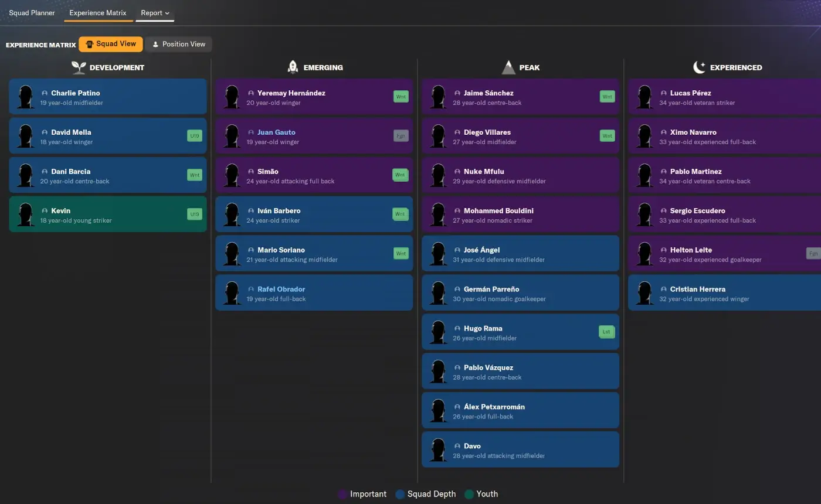The width and height of the screenshot is (821, 504).
Task: Select the Álex Petxarromán player card
Action: click(520, 410)
